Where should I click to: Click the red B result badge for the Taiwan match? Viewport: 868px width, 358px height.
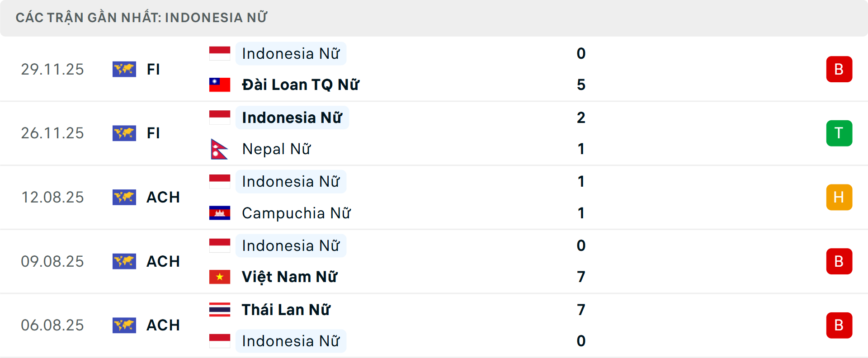(840, 69)
